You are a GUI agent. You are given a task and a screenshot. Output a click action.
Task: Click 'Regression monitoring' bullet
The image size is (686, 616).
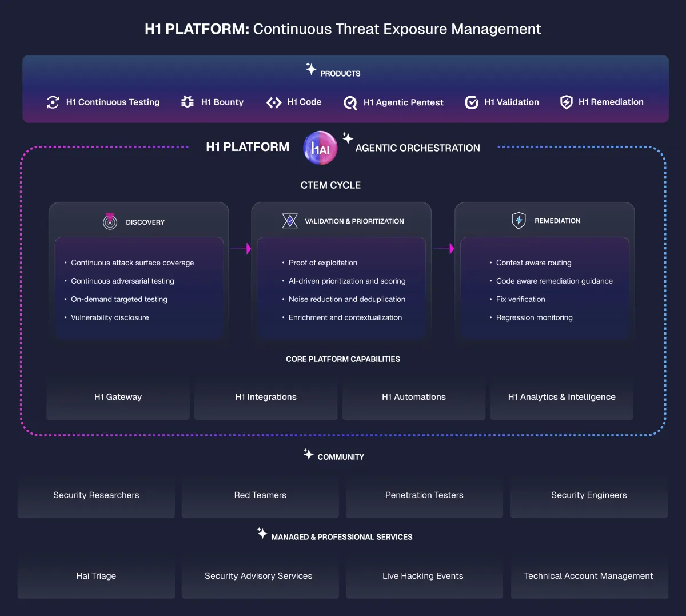[535, 317]
